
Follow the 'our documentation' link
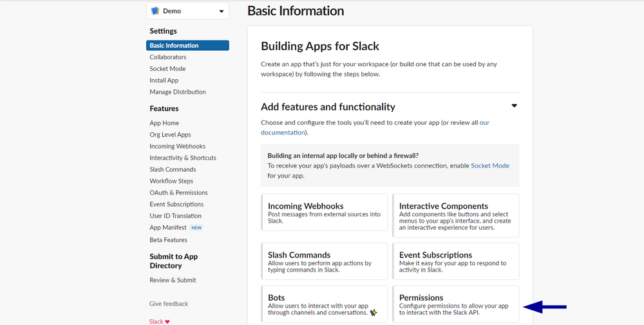283,133
